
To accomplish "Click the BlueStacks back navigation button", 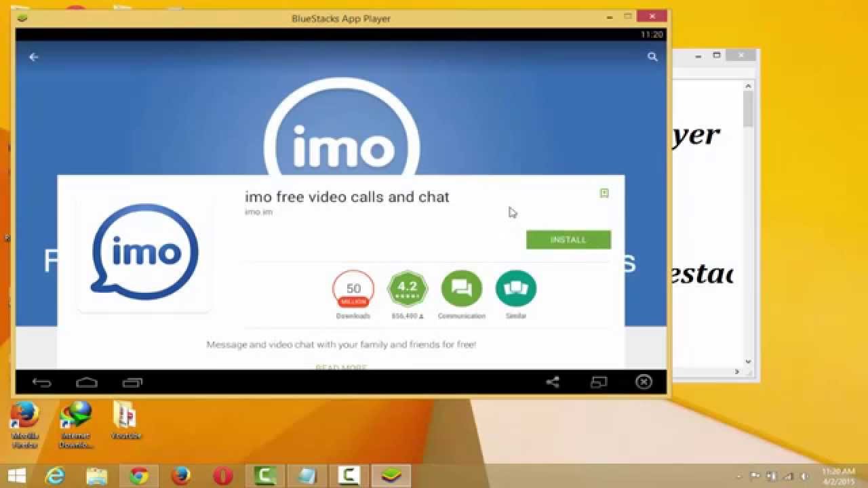I will 41,383.
